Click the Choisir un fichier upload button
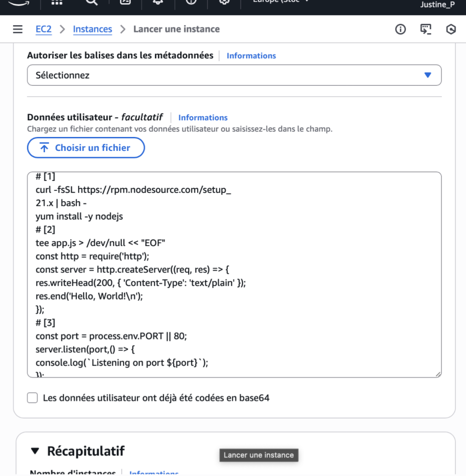Image resolution: width=466 pixels, height=476 pixels. point(85,147)
